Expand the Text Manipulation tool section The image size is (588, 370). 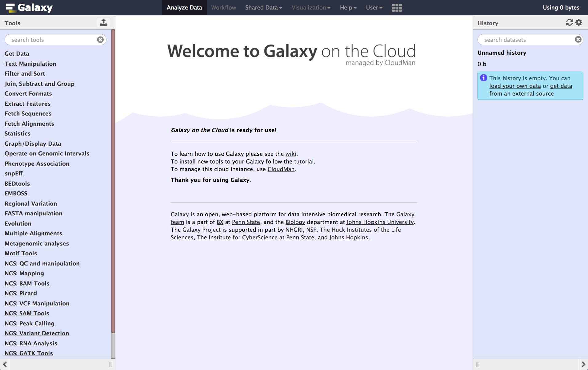click(30, 64)
